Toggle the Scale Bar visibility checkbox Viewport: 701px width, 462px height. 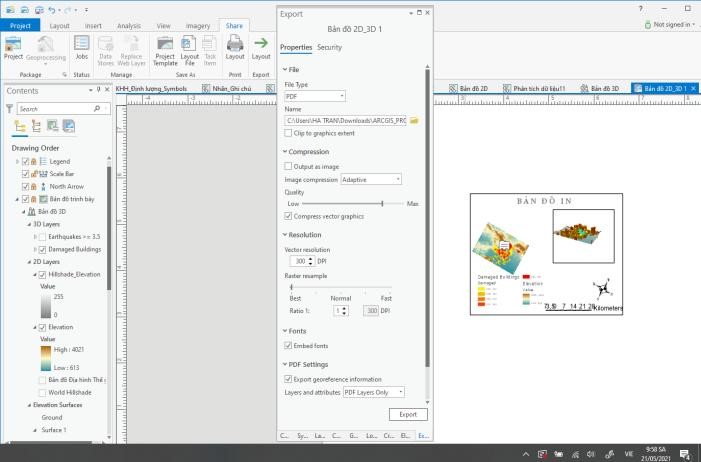pos(25,174)
